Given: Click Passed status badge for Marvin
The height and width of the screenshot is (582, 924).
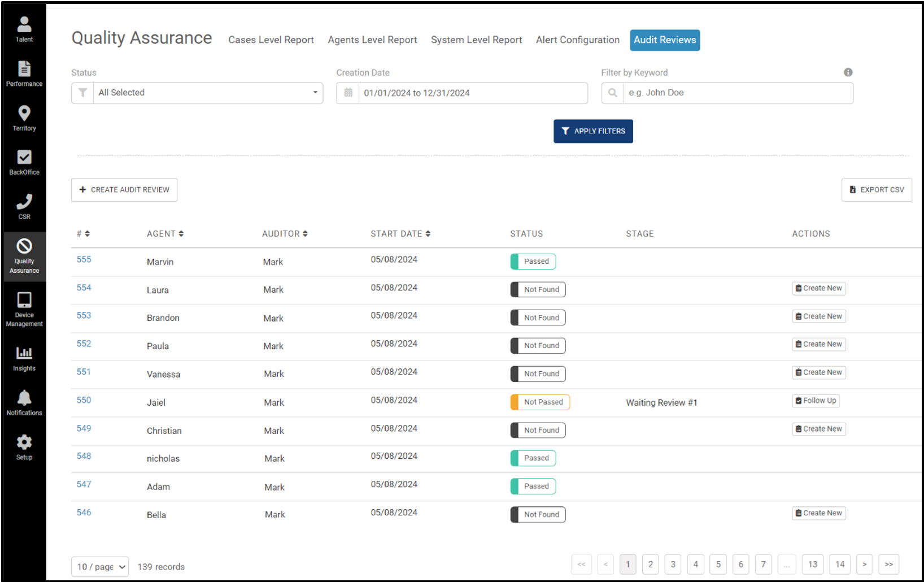Looking at the screenshot, I should point(533,262).
